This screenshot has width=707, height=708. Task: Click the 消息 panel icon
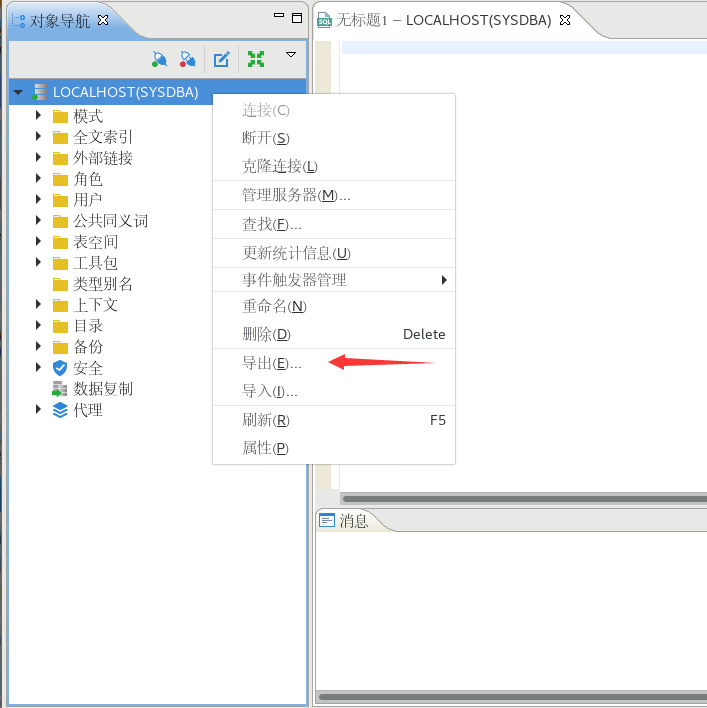(327, 521)
